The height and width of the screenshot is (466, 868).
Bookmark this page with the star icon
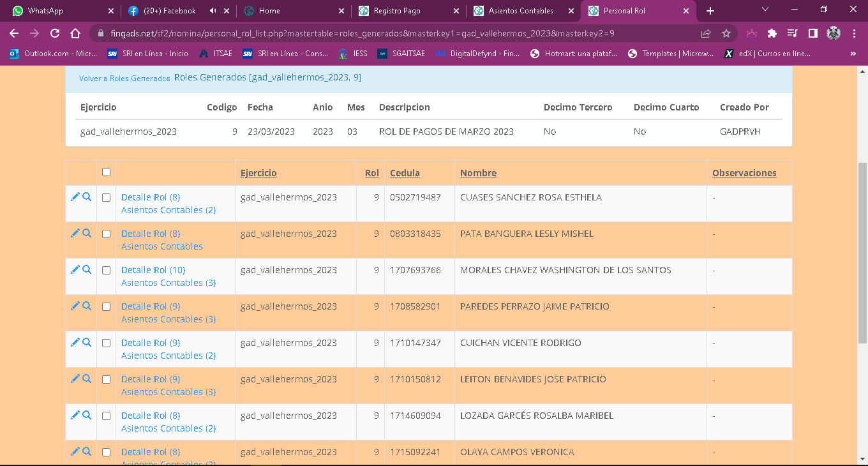click(x=726, y=33)
